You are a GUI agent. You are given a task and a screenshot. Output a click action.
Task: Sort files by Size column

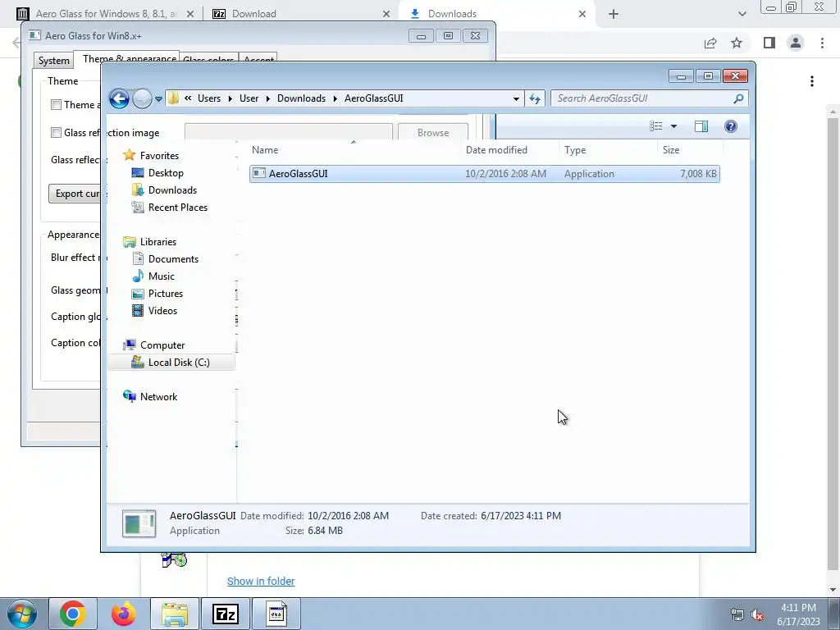[689, 150]
